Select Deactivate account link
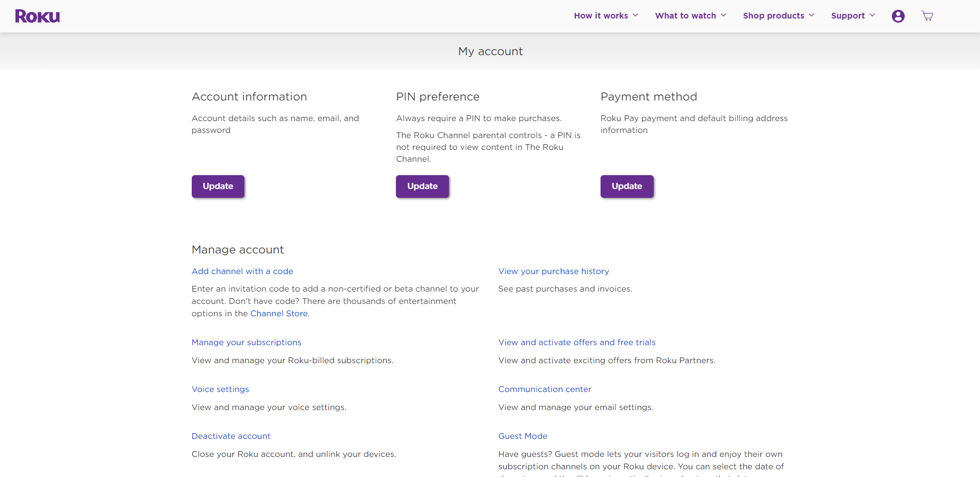980x477 pixels. tap(231, 436)
